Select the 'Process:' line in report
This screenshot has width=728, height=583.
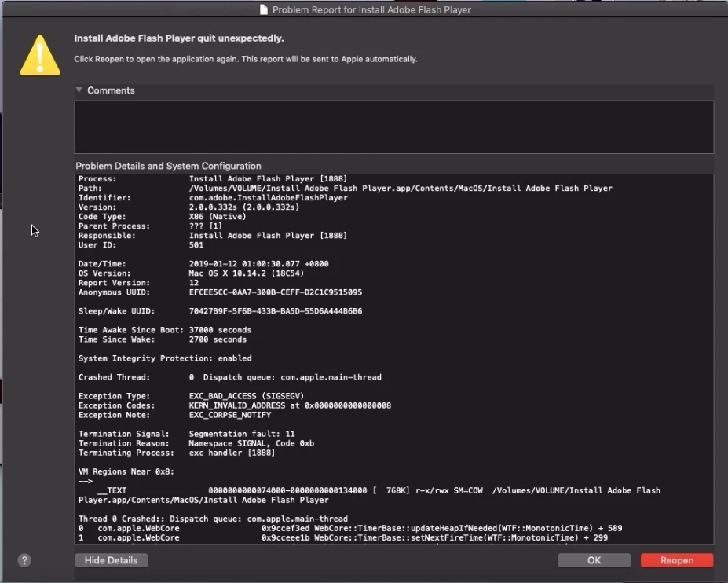tap(213, 179)
